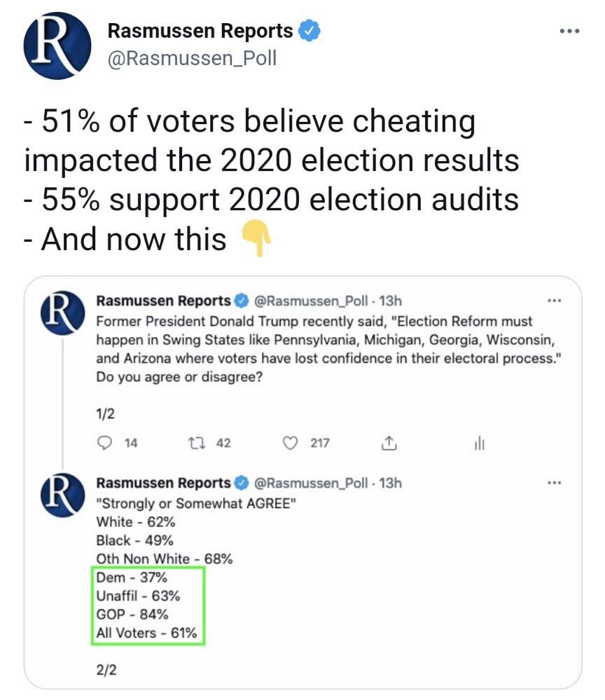
Task: Click the gray @Rasmussen_Poll handle under the large name
Action: tap(191, 58)
